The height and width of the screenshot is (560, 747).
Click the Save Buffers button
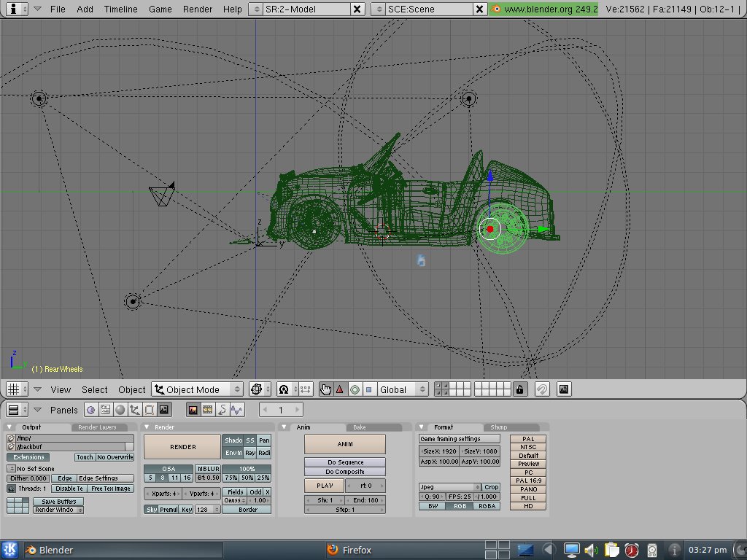point(58,502)
